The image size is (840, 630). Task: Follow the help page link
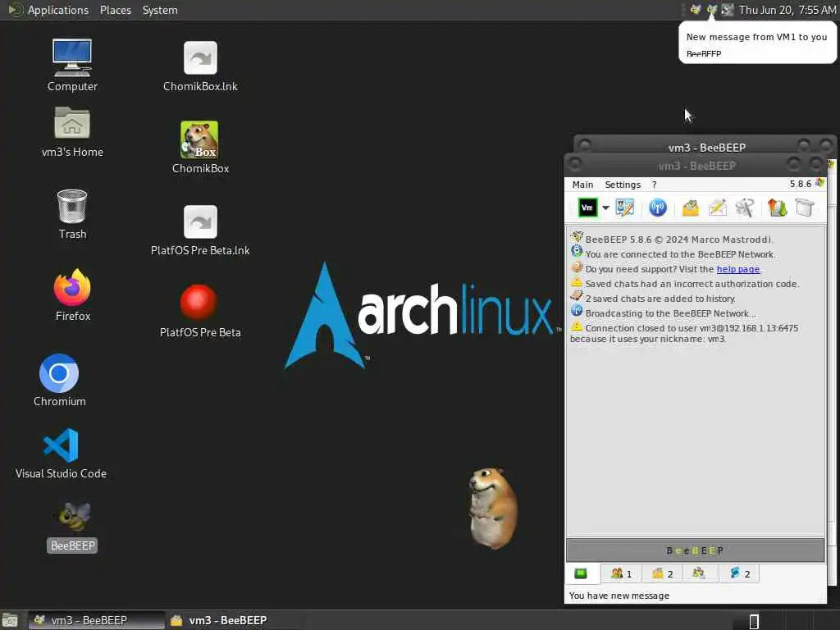(x=737, y=269)
